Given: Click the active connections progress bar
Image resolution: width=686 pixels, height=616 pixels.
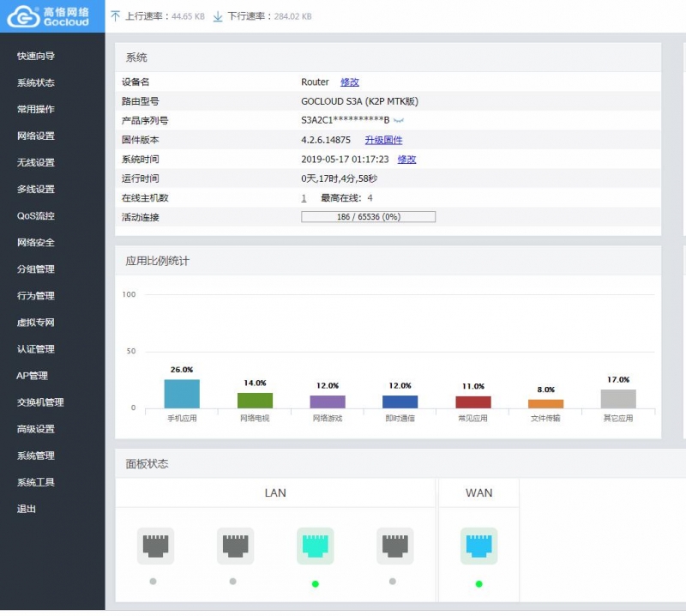Looking at the screenshot, I should click(368, 217).
